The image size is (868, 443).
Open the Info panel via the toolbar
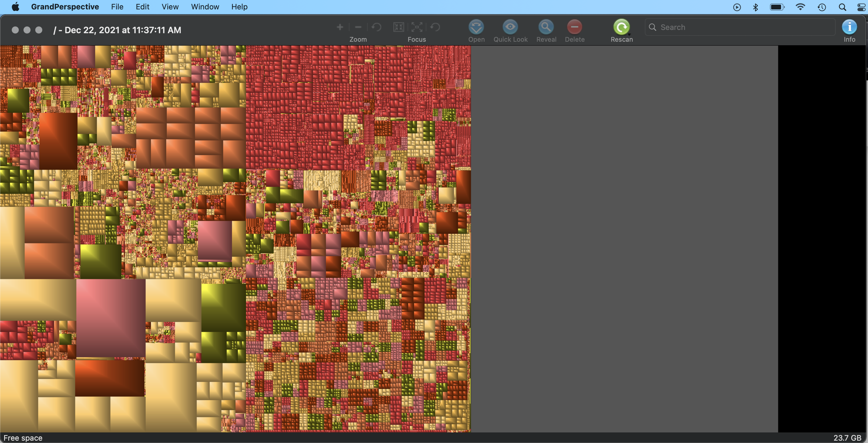coord(849,27)
